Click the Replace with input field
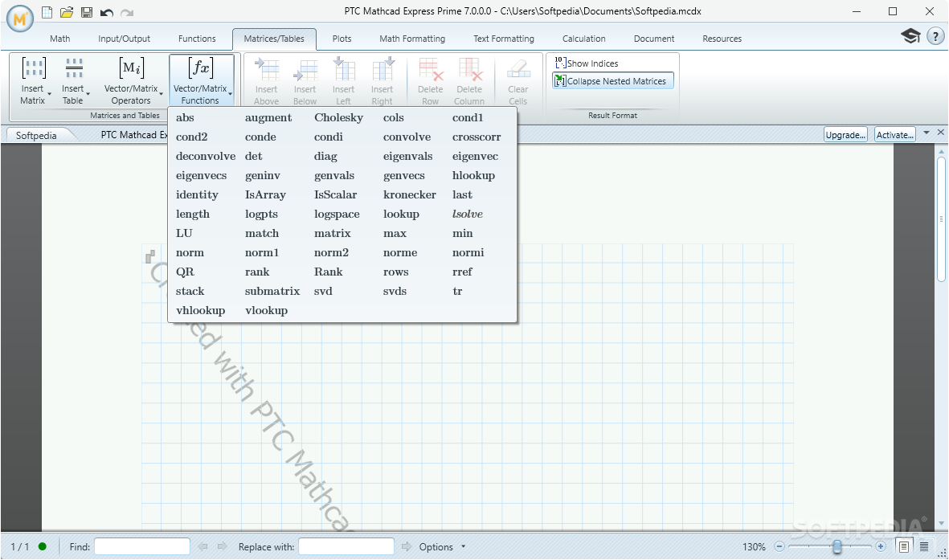949x560 pixels. (x=346, y=546)
